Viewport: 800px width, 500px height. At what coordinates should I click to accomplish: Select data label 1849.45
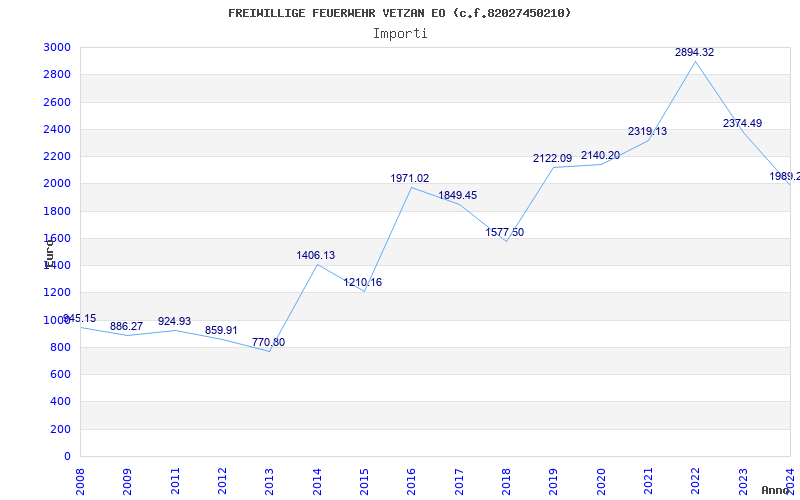(x=458, y=195)
